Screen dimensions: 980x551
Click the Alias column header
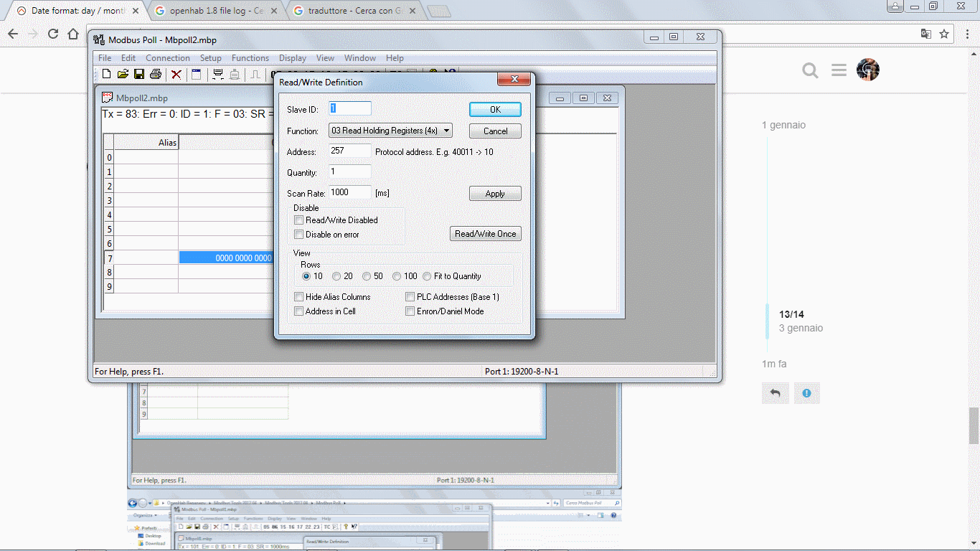(x=146, y=142)
